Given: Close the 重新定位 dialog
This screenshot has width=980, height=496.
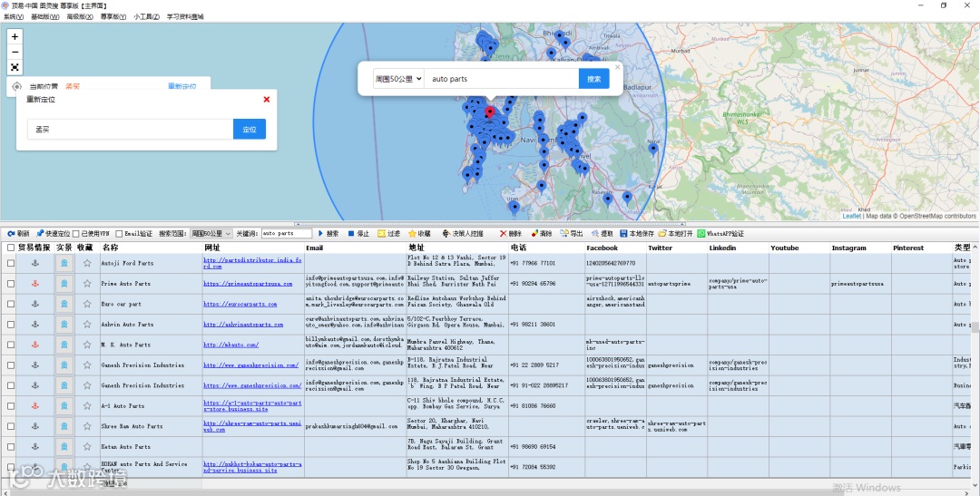Looking at the screenshot, I should 266,100.
